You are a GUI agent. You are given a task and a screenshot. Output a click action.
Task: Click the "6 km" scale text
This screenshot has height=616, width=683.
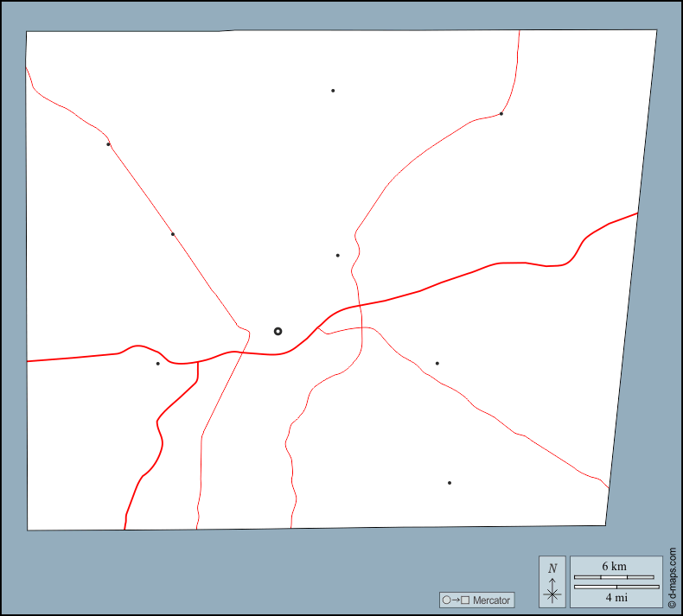615,566
